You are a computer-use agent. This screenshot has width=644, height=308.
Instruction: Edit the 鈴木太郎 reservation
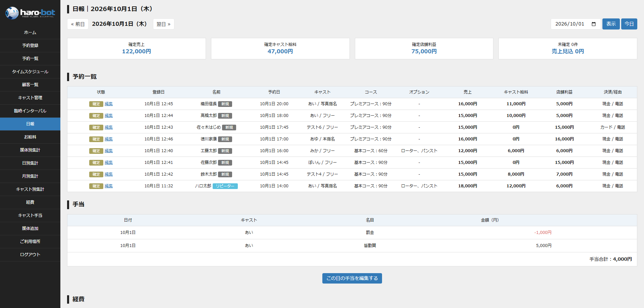109,175
